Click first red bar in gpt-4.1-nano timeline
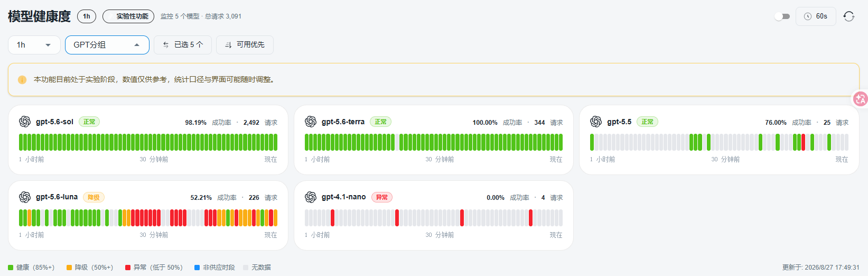Screen dimensions: 868x276 332,218
